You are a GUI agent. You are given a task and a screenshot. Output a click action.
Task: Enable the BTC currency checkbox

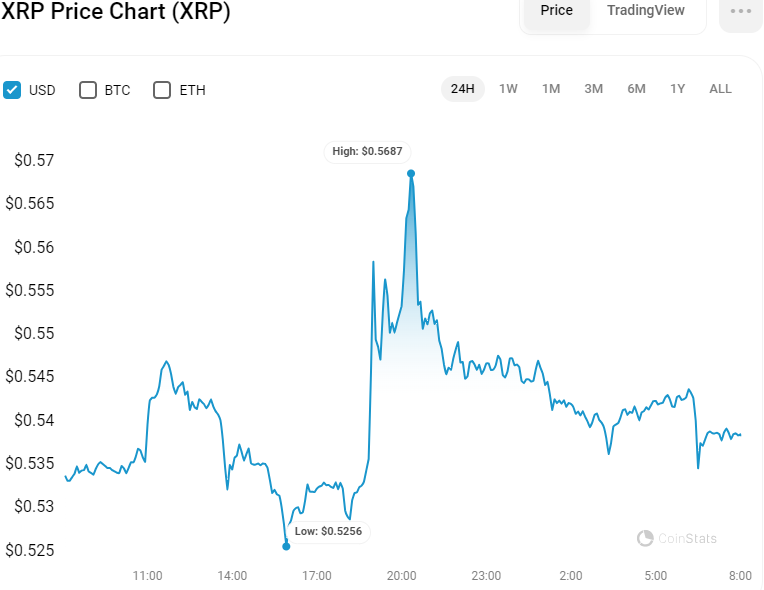(x=88, y=90)
